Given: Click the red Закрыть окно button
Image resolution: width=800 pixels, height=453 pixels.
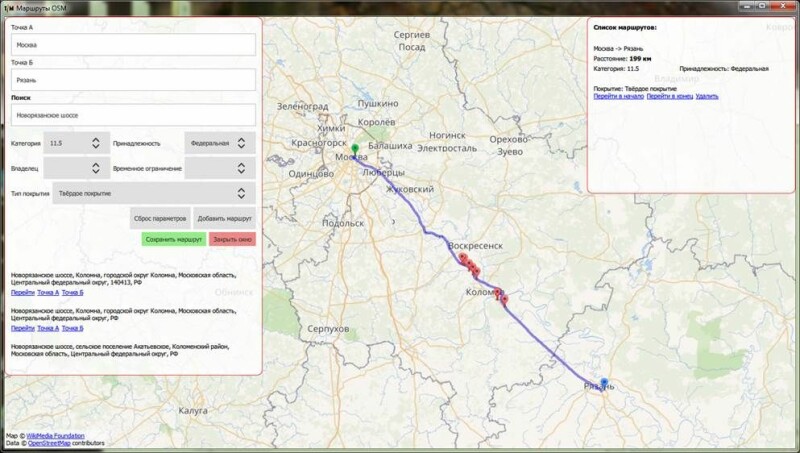Looking at the screenshot, I should 233,240.
